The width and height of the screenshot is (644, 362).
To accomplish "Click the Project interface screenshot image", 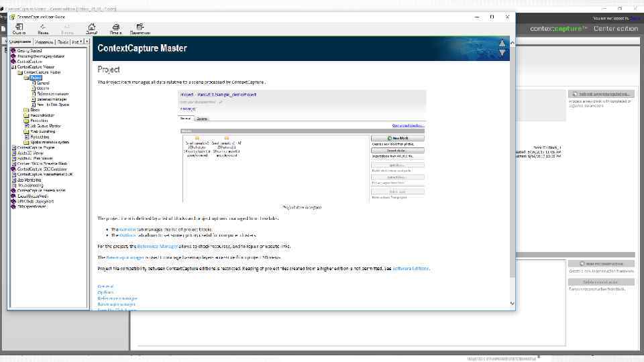I will tap(303, 146).
